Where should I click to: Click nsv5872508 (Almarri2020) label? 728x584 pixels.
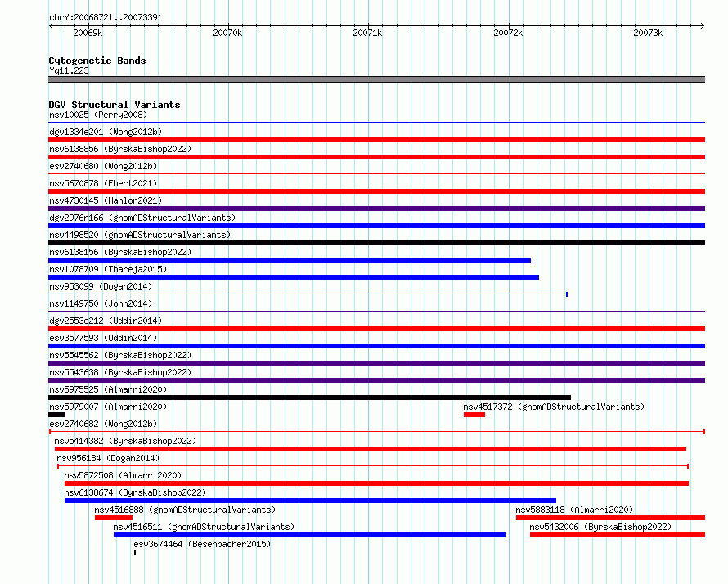(x=123, y=475)
